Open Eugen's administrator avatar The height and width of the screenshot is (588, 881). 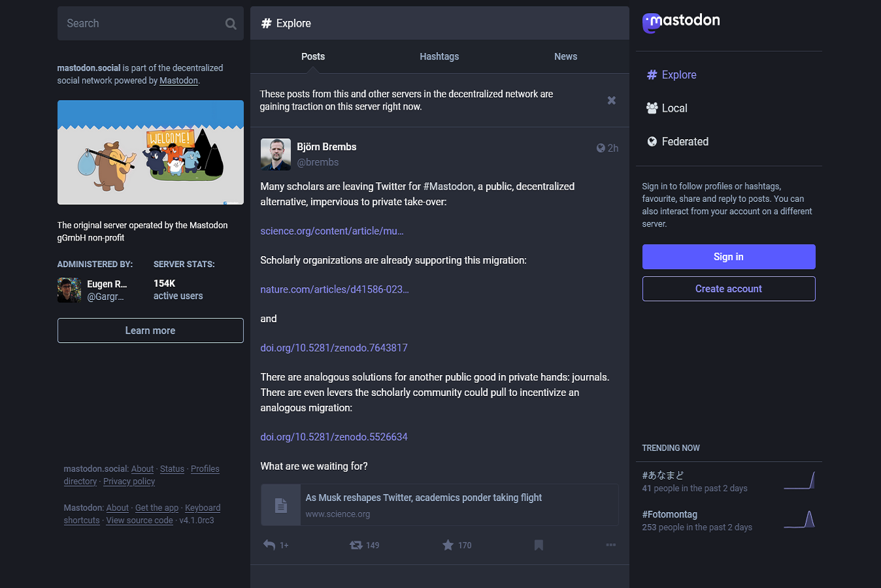69,290
